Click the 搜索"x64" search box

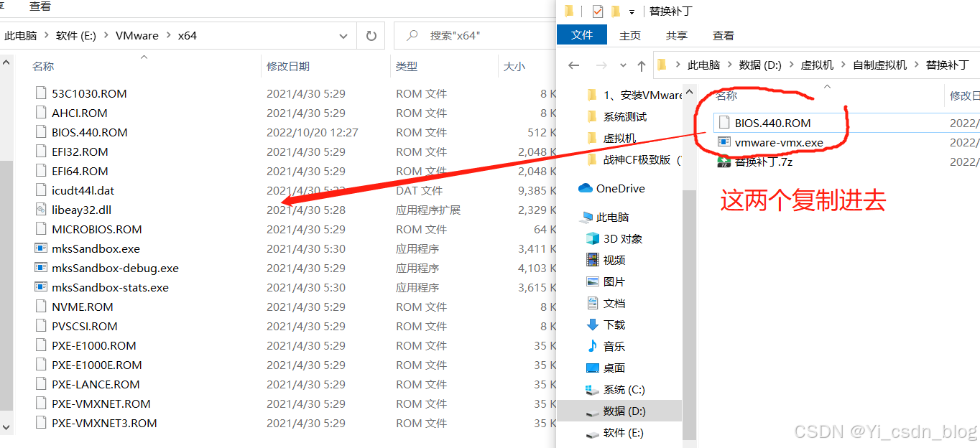(x=474, y=35)
